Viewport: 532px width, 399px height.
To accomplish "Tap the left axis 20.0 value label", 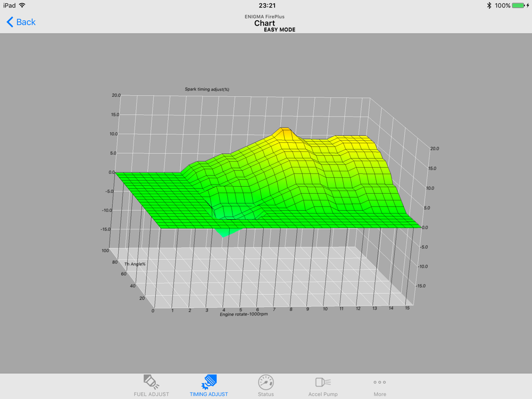I will click(x=116, y=95).
